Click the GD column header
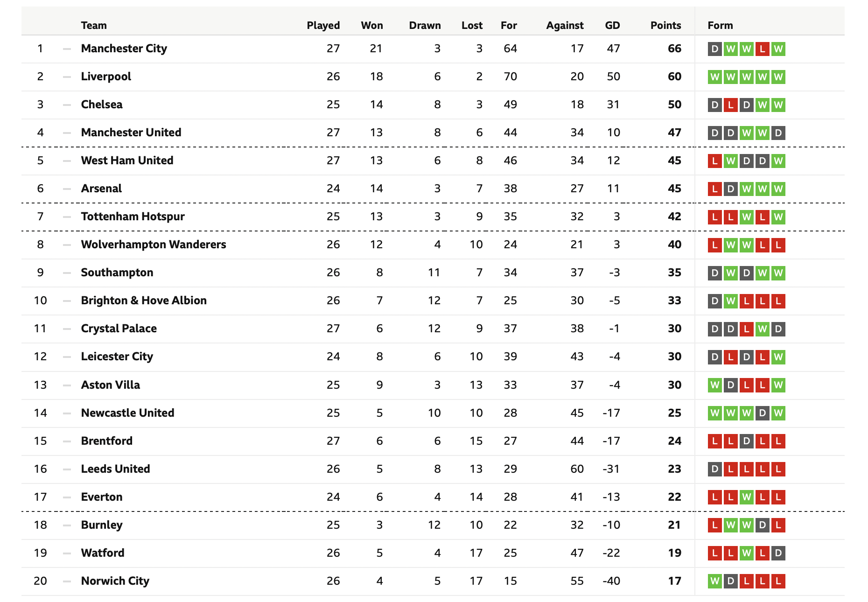This screenshot has width=868, height=602. (613, 25)
